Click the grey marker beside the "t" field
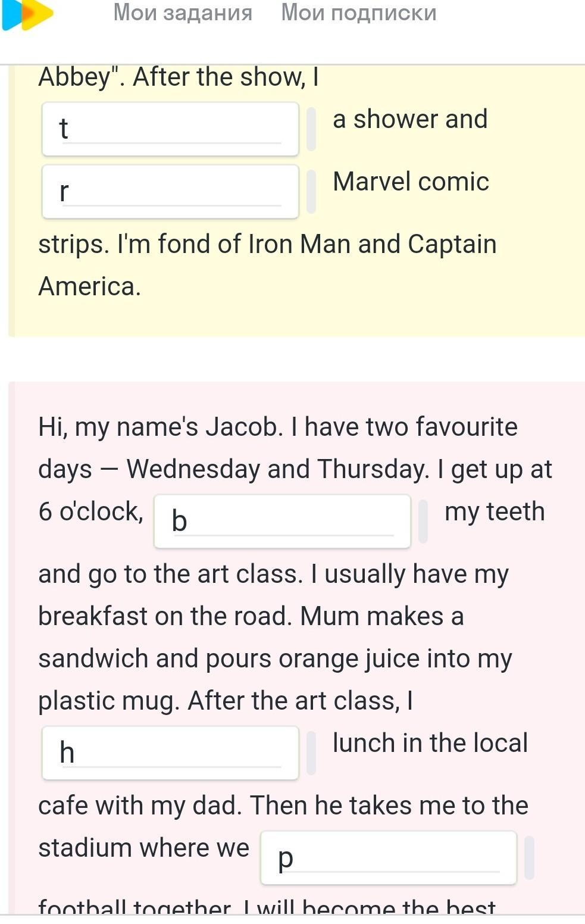The image size is (585, 924). 311,129
